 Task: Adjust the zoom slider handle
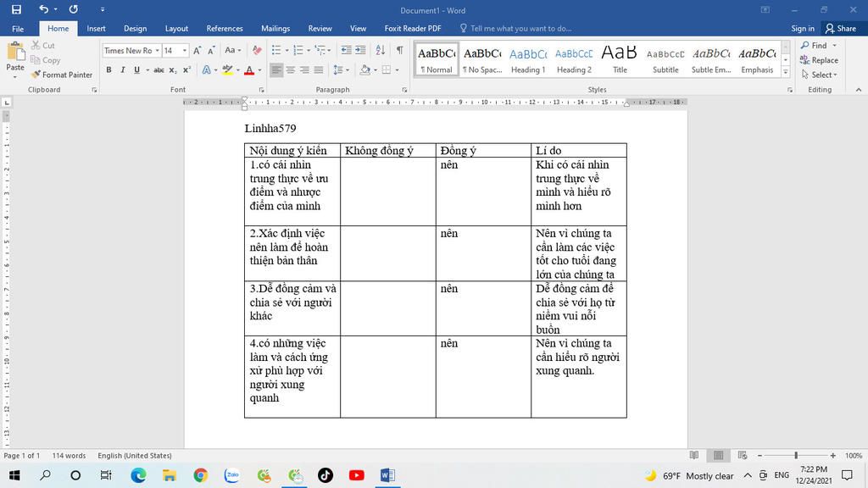[796, 455]
